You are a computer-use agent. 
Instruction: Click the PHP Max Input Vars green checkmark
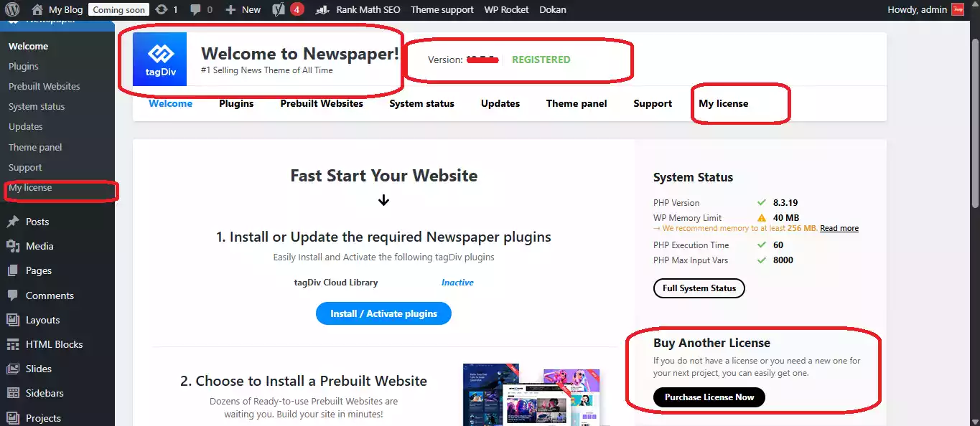pos(762,260)
